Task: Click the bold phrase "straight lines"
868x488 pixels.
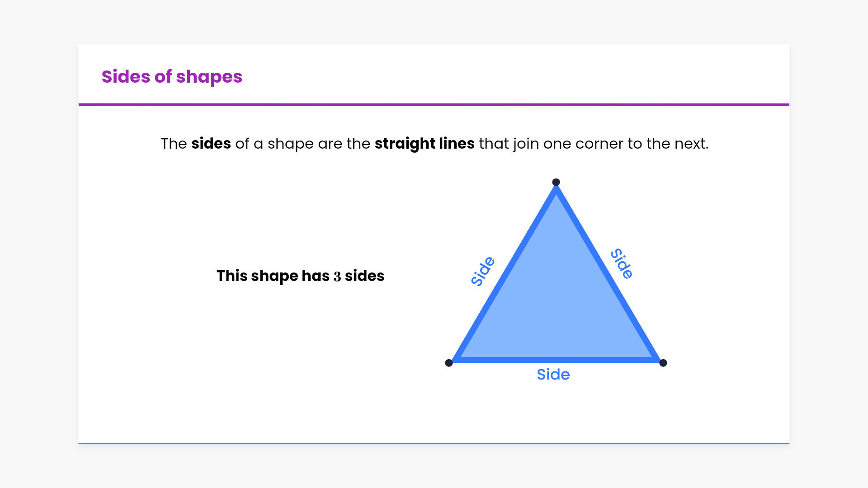Action: (x=425, y=144)
